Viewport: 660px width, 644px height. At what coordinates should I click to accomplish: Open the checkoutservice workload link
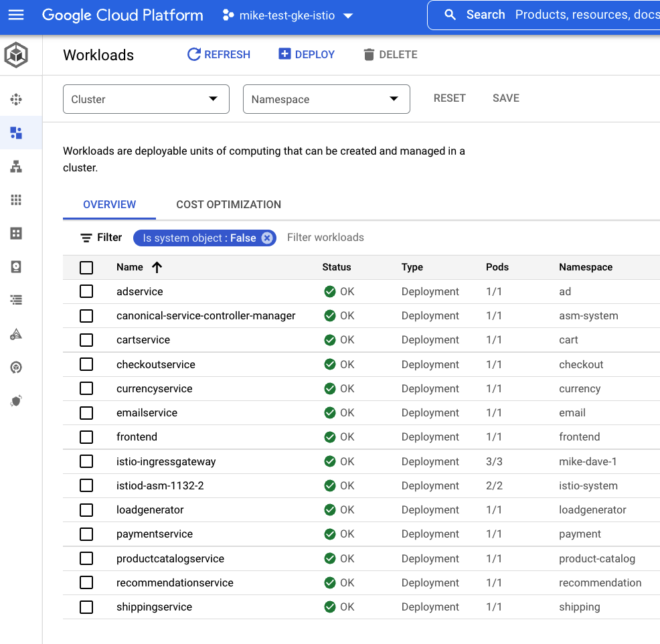coord(156,365)
